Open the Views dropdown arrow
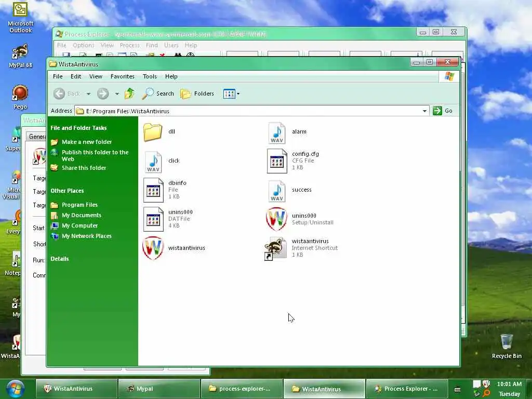This screenshot has height=399, width=532. click(238, 94)
